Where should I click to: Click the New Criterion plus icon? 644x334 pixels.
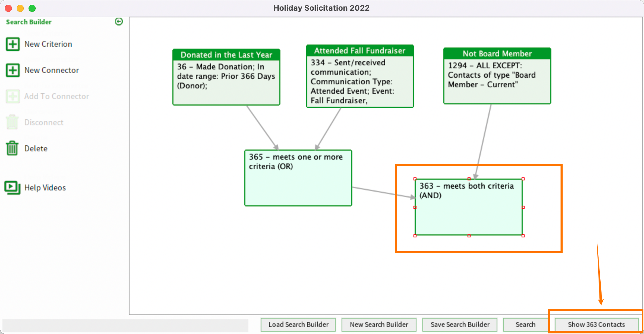[13, 44]
